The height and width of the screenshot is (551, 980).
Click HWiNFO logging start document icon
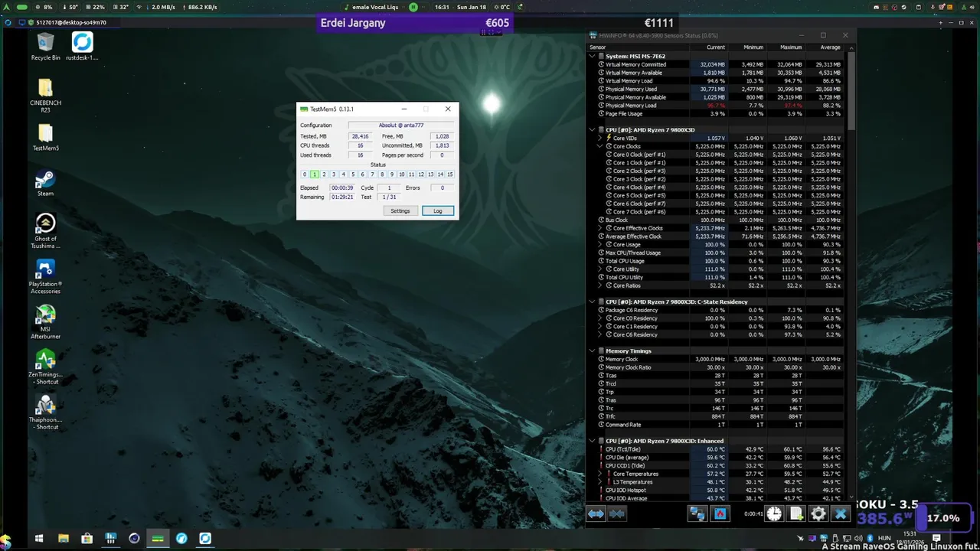tap(796, 514)
